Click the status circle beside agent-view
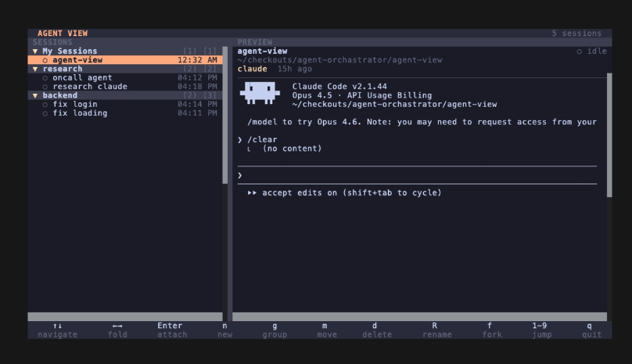This screenshot has width=632, height=364. point(45,60)
